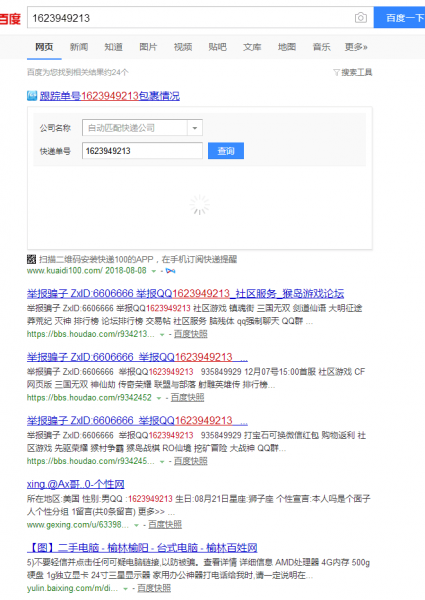Click the 百度为您找到相关结果约24个 text
Viewport: 425px width, 600px height.
(78, 72)
